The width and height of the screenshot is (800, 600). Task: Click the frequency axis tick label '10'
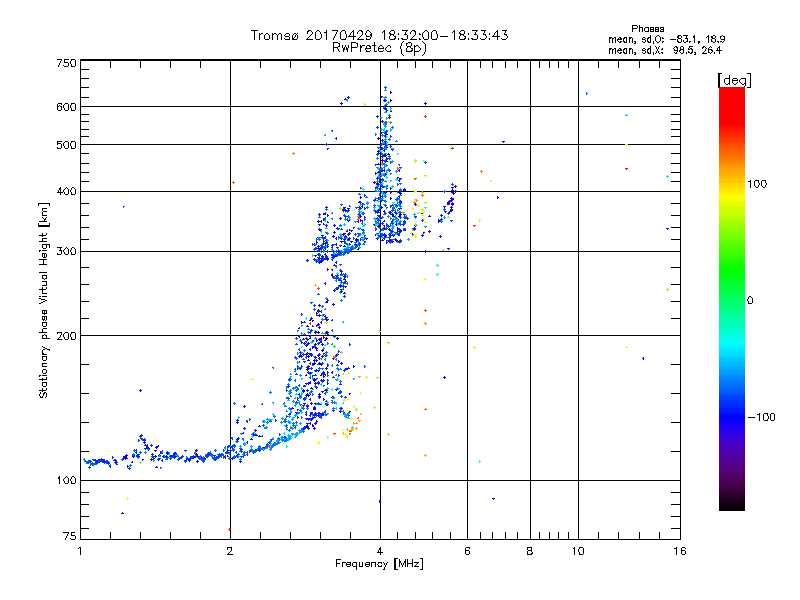[x=578, y=551]
